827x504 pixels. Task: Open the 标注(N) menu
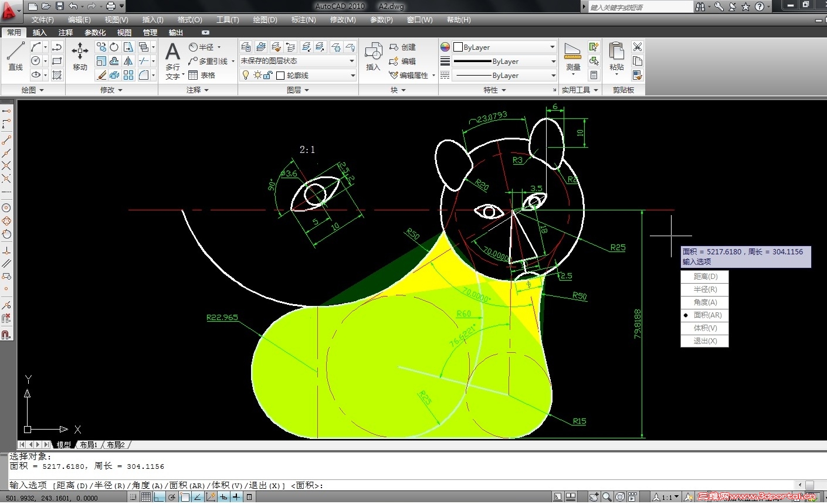click(x=303, y=20)
